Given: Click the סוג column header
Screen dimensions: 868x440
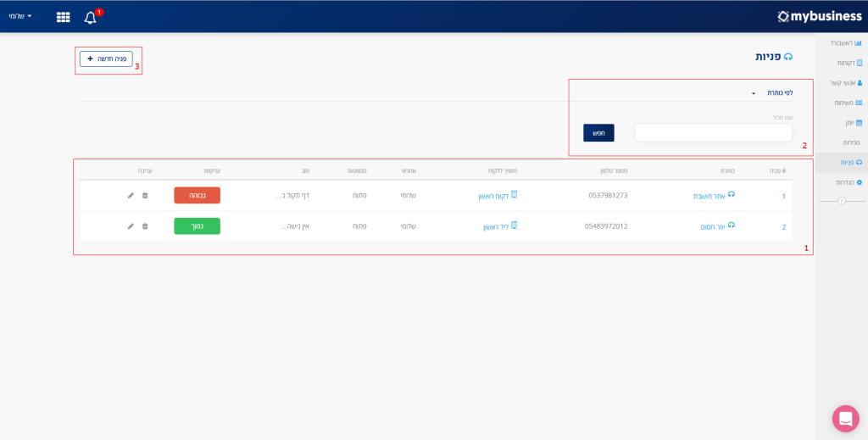Looking at the screenshot, I should 305,171.
